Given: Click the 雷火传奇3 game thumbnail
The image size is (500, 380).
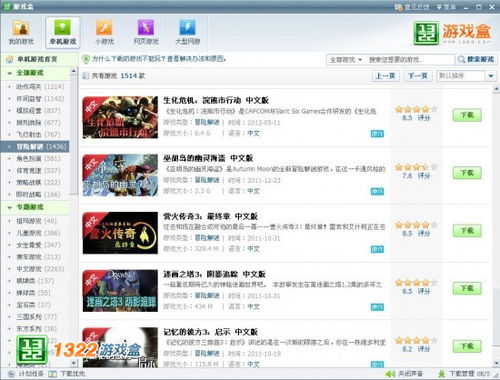Looking at the screenshot, I should click(120, 233).
